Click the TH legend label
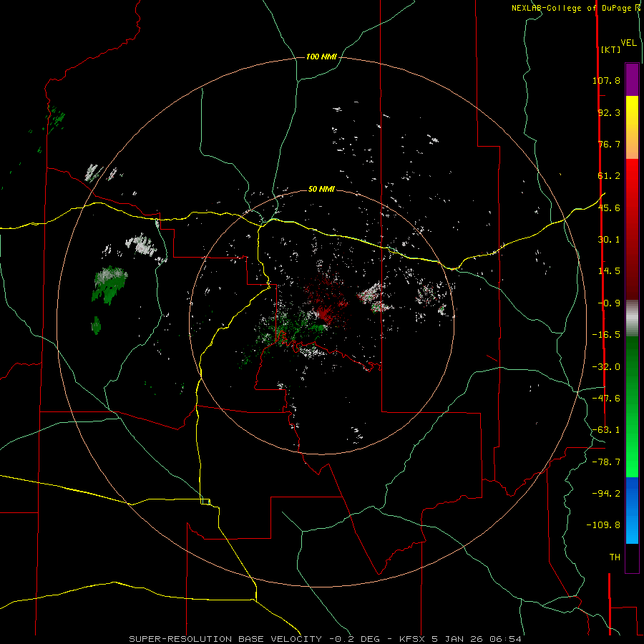Viewport: 644px width, 644px height. (615, 557)
